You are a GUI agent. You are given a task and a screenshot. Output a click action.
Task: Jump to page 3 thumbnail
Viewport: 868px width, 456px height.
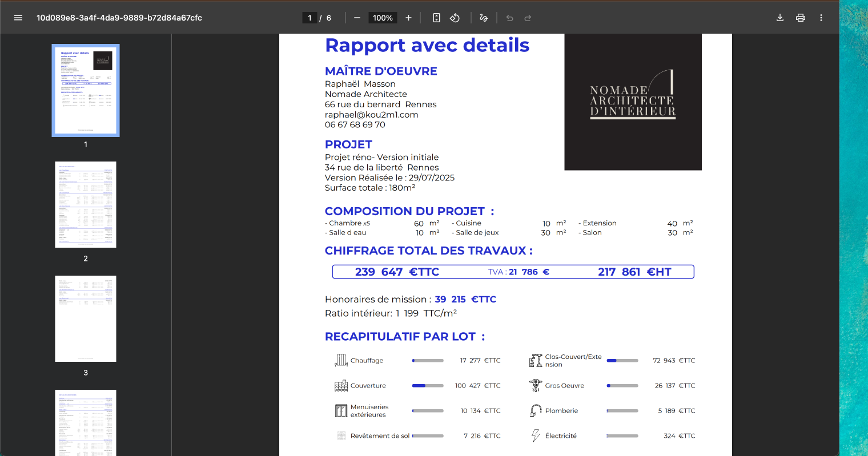86,318
